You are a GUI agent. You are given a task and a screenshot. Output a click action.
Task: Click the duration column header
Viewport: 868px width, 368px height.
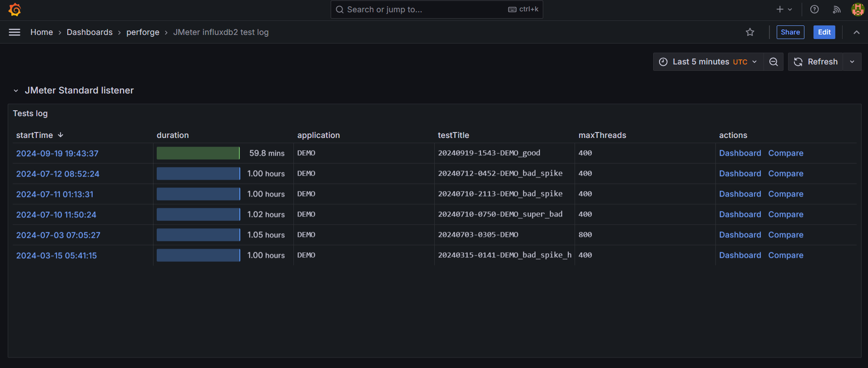[173, 135]
